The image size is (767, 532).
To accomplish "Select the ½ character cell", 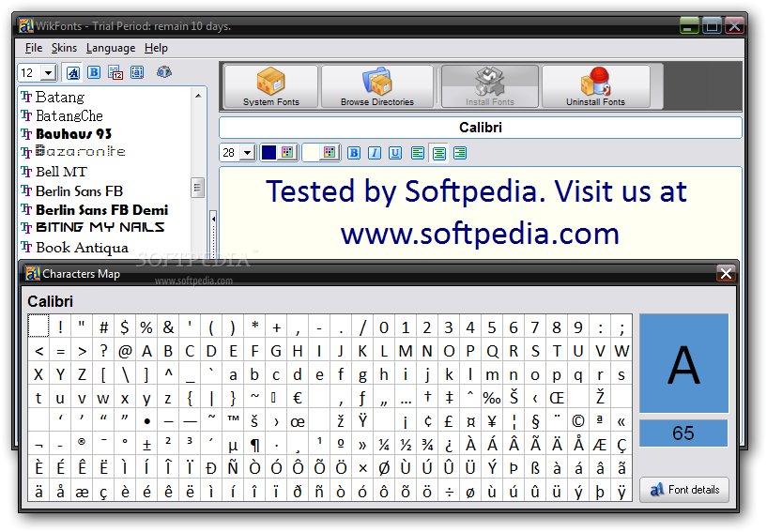I will coord(406,445).
